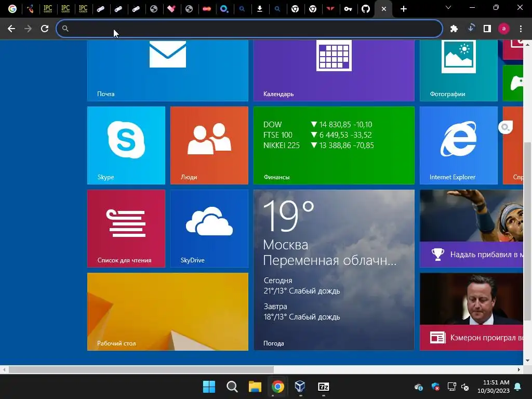Open the green game controller tile
This screenshot has height=399, width=532.
coord(513,83)
